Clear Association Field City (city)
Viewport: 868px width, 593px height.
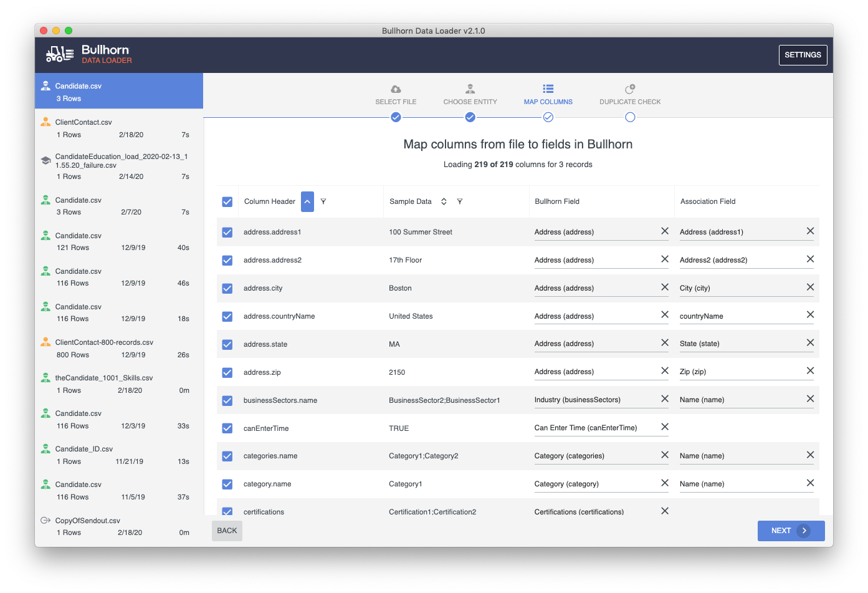pos(810,287)
